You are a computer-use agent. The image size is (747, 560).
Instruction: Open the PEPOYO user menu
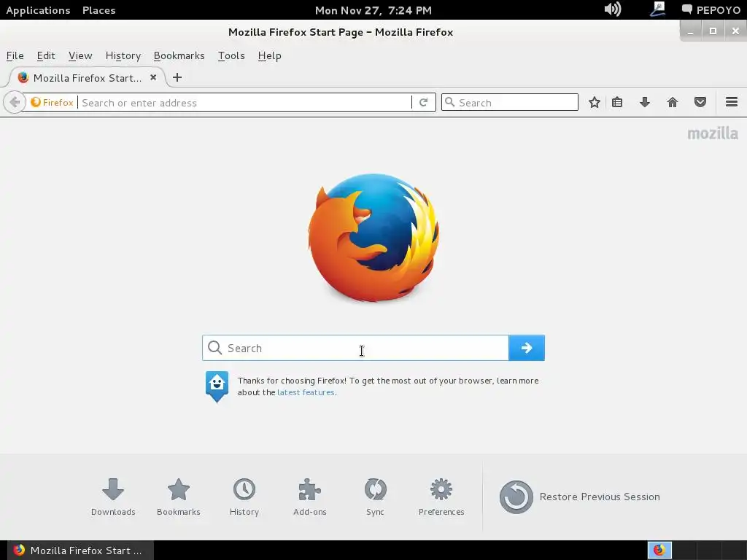coord(711,10)
